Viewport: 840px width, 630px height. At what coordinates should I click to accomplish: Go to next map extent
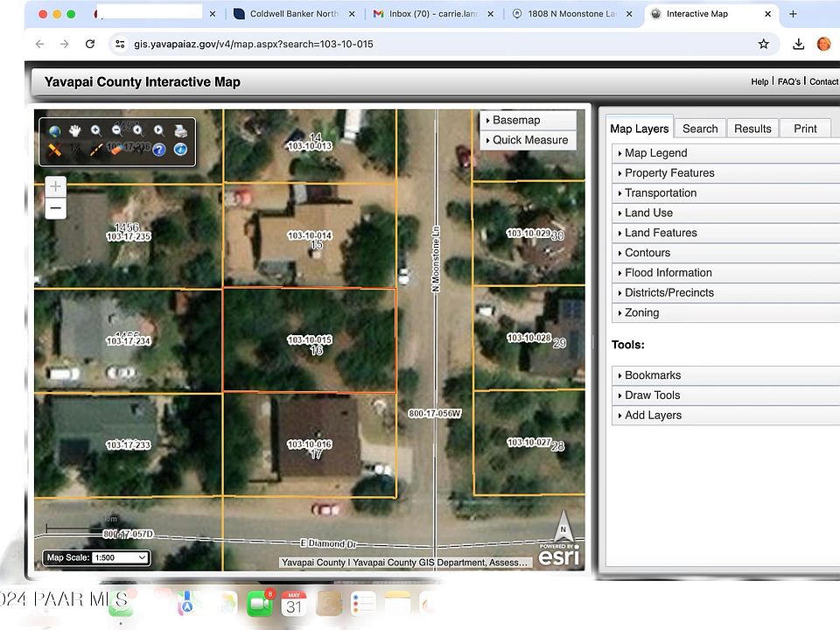coord(159,130)
